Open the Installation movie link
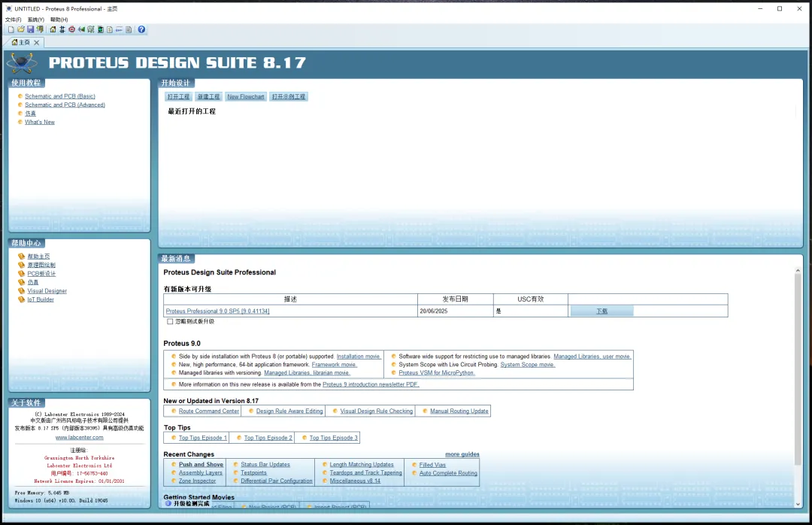 [x=359, y=357]
